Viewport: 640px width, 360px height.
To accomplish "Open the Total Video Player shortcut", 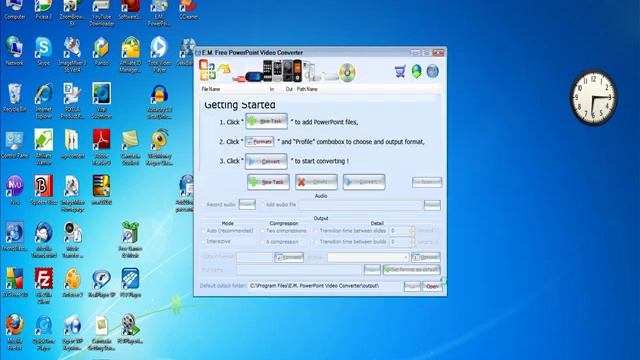I will click(159, 55).
